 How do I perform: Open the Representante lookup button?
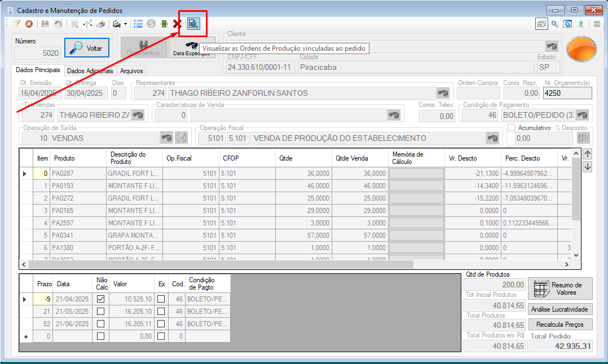tap(443, 93)
